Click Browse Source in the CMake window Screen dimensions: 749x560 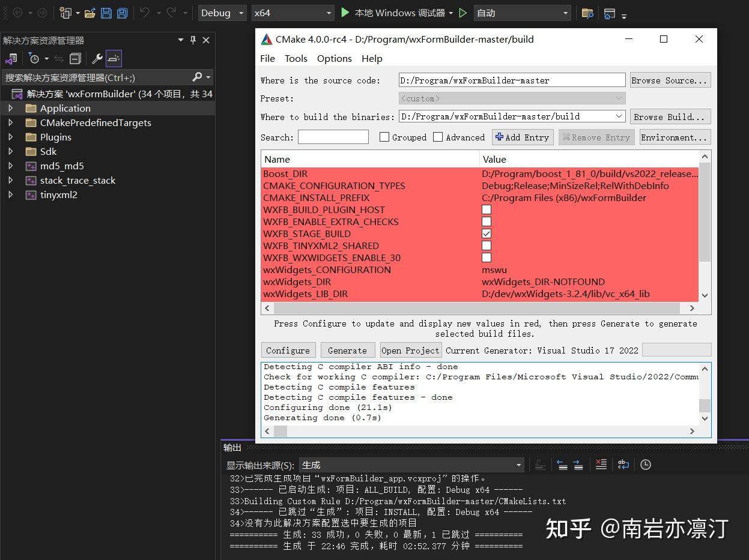(x=670, y=80)
